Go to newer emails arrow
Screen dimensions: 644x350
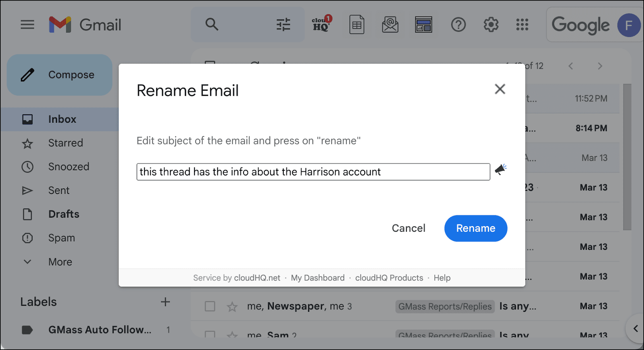point(570,66)
